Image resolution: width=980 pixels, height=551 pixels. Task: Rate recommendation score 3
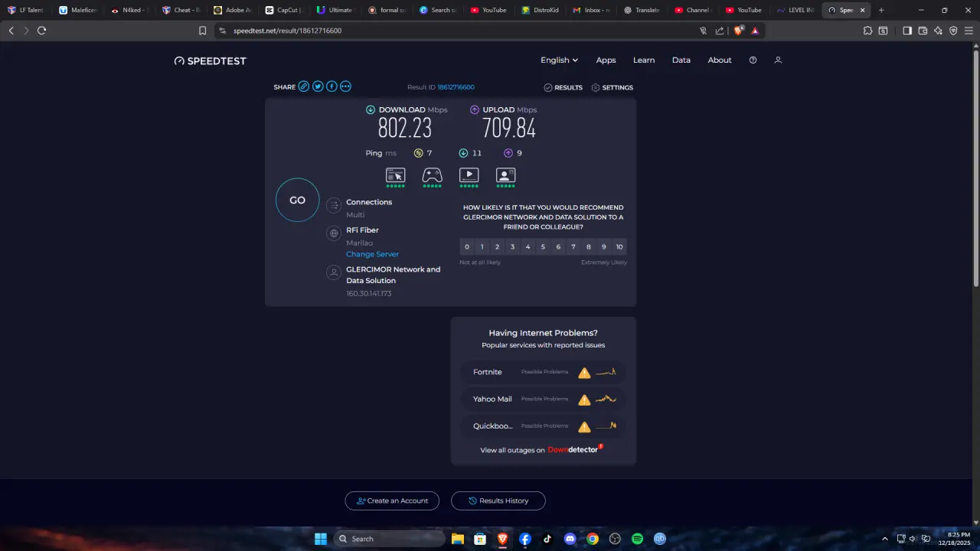(512, 246)
